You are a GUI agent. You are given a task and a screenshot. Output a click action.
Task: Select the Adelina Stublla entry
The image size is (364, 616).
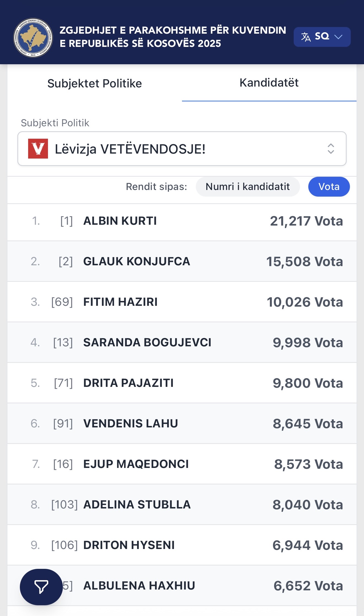(x=182, y=505)
